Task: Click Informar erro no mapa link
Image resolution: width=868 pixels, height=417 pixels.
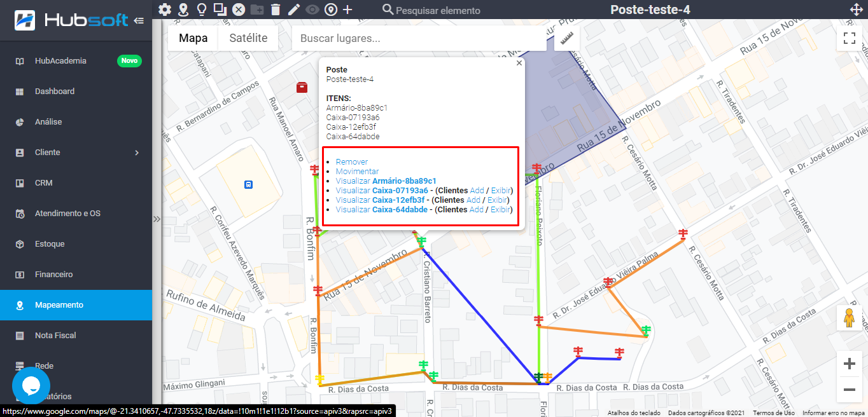Action: [834, 413]
